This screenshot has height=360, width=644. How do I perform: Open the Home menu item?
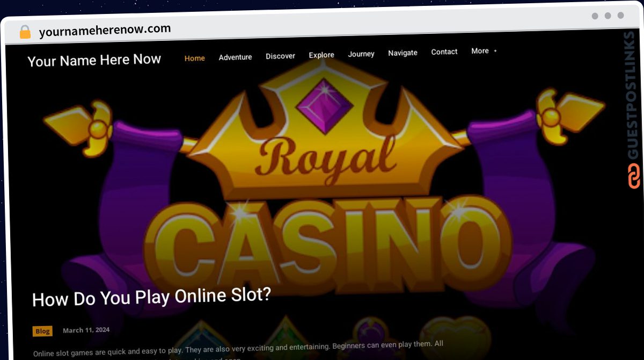point(194,58)
